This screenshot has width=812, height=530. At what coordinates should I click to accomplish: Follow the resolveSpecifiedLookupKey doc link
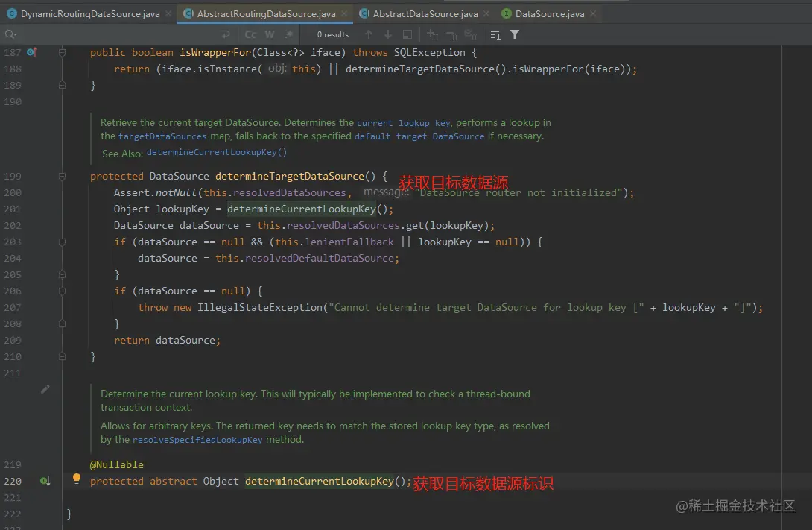tap(197, 440)
